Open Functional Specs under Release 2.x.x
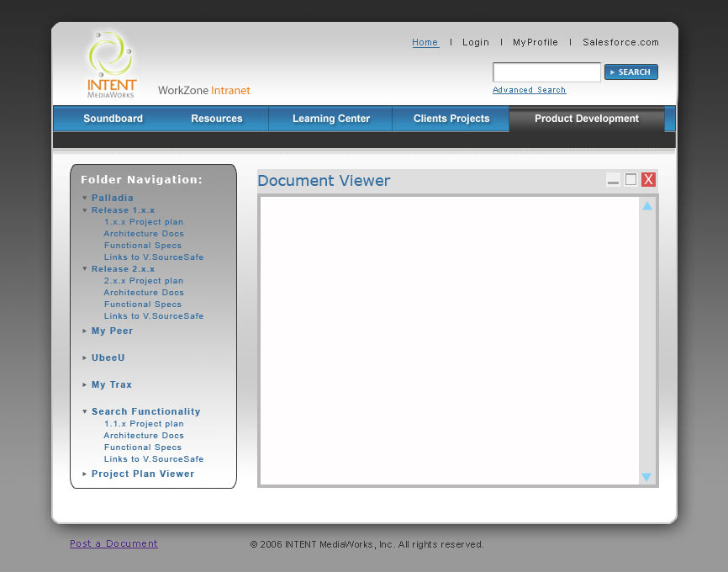Screen dimensions: 728x572 coord(143,305)
